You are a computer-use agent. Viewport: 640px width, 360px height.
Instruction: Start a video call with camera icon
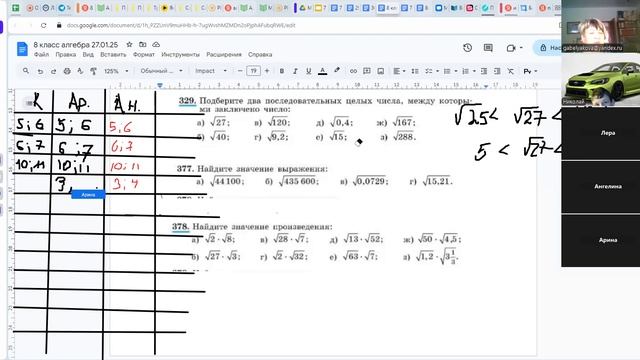tap(511, 48)
